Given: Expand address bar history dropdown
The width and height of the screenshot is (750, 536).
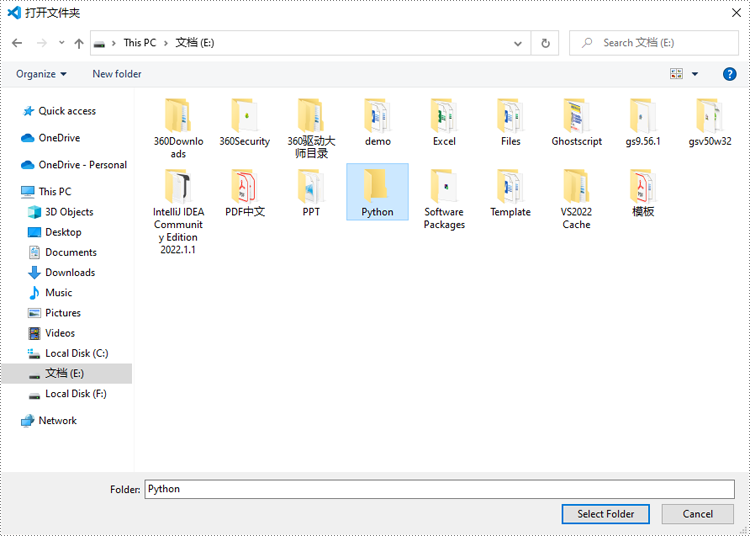Looking at the screenshot, I should click(518, 43).
